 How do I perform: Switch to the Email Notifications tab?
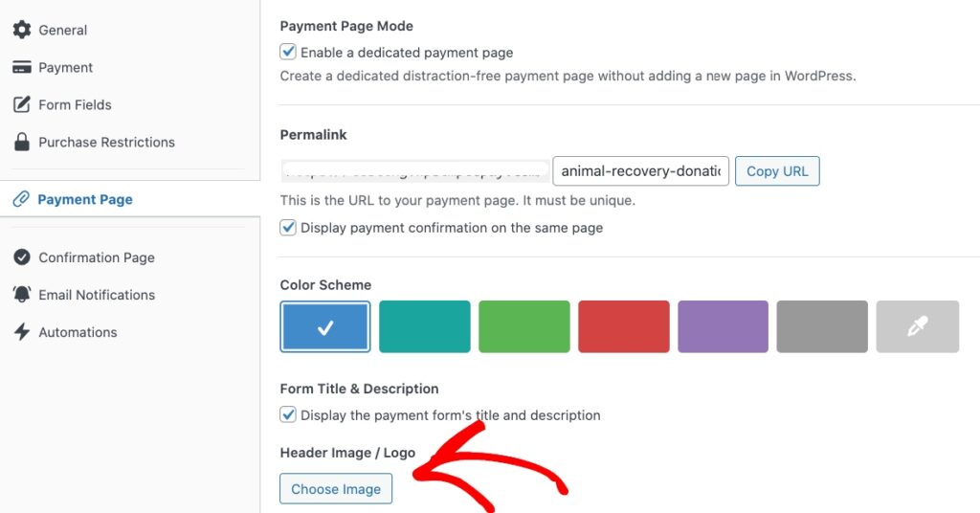tap(97, 295)
